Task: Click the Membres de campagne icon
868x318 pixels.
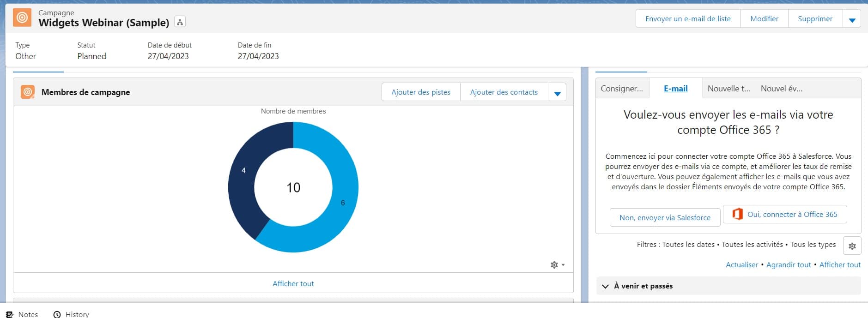Action: pos(28,92)
